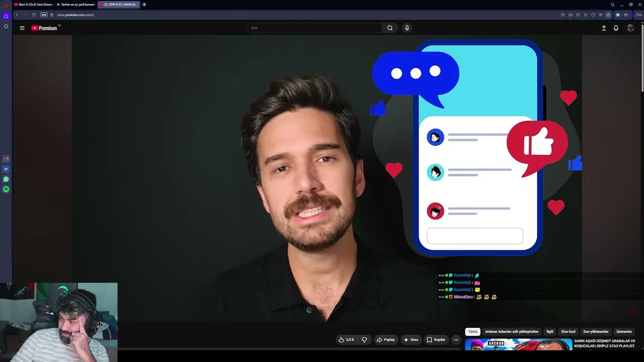Image resolution: width=644 pixels, height=362 pixels.
Task: Select the 'İzlenenler' filter chip
Action: pyautogui.click(x=624, y=332)
